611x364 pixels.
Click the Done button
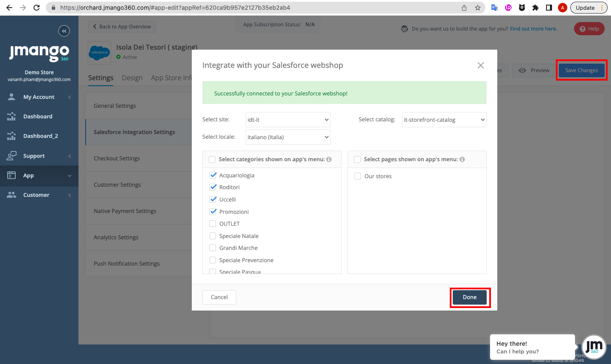coord(469,297)
